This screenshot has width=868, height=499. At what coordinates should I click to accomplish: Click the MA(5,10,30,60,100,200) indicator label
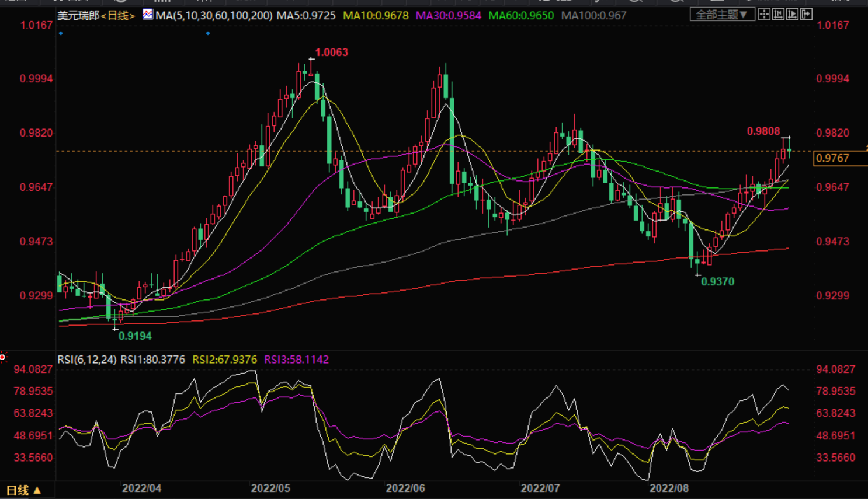[x=214, y=16]
